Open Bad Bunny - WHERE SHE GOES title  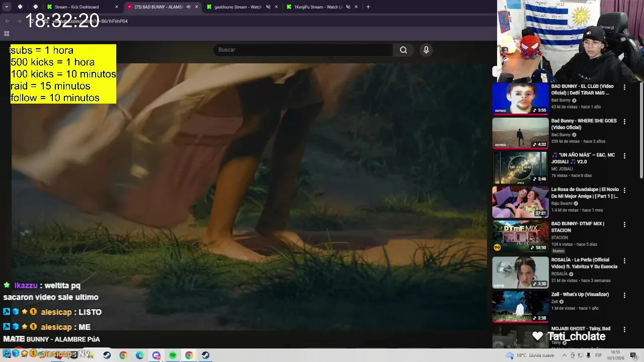click(x=584, y=124)
